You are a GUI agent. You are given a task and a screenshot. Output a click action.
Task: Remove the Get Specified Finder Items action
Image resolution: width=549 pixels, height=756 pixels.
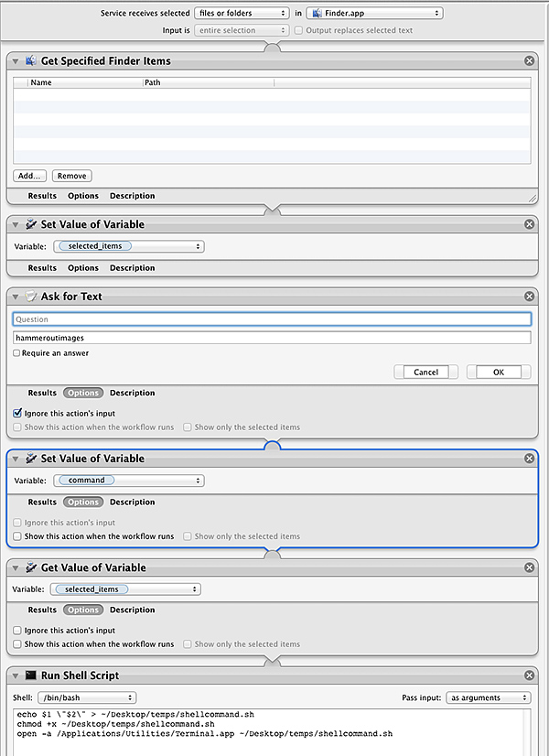pos(529,60)
